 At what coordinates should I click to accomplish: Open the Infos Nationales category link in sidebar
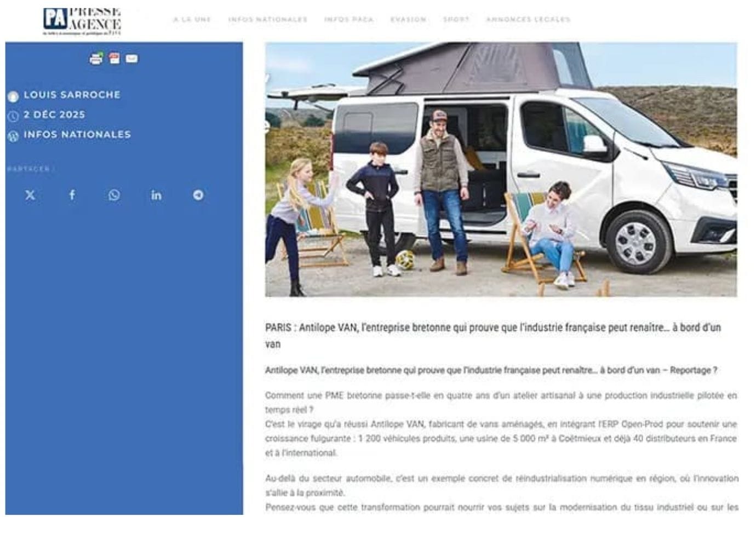[x=77, y=134]
